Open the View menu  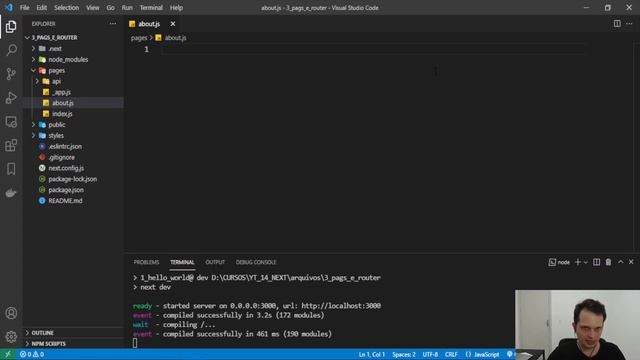click(x=93, y=8)
